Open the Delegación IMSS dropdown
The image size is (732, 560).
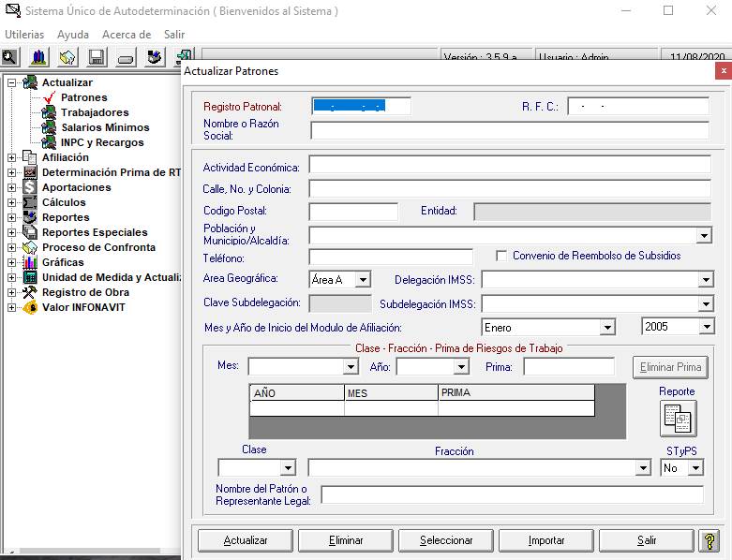705,279
